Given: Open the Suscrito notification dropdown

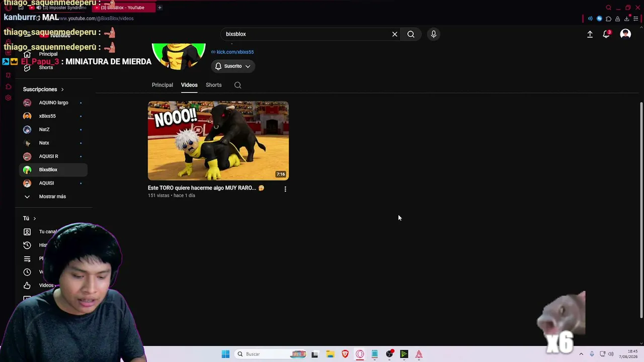Looking at the screenshot, I should click(x=233, y=66).
